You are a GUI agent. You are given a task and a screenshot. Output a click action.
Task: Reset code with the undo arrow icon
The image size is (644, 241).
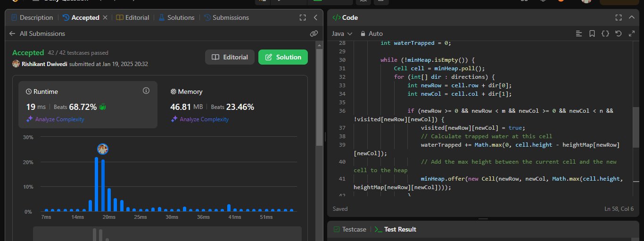[x=619, y=33]
